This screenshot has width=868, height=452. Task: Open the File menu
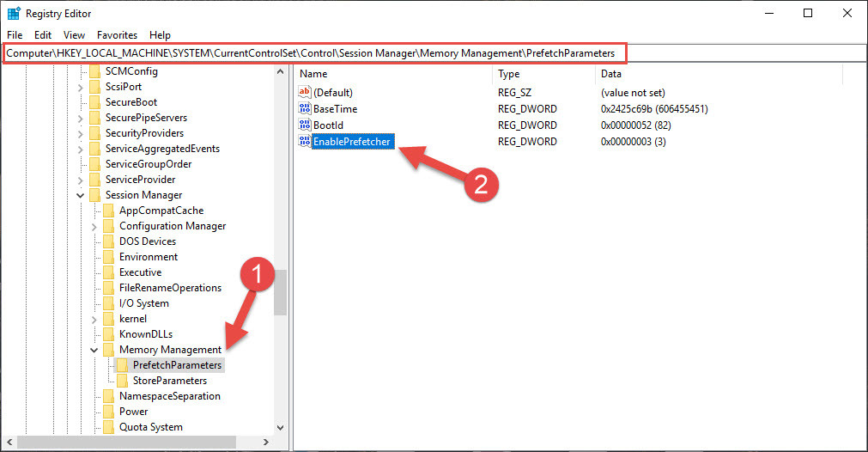coord(15,35)
